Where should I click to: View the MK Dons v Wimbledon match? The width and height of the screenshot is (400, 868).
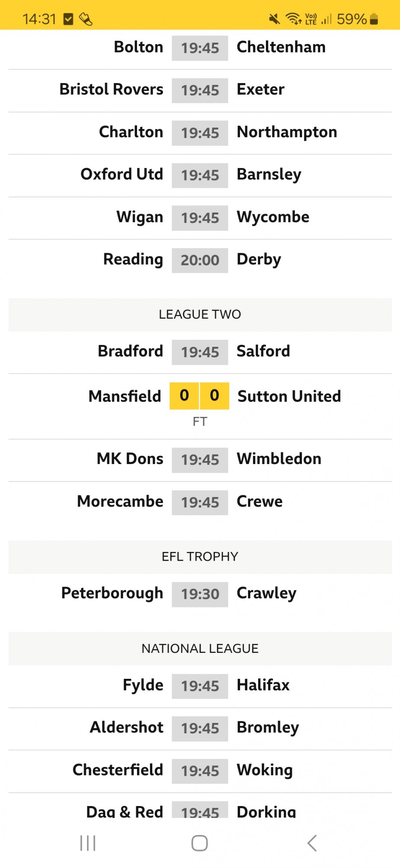[200, 459]
